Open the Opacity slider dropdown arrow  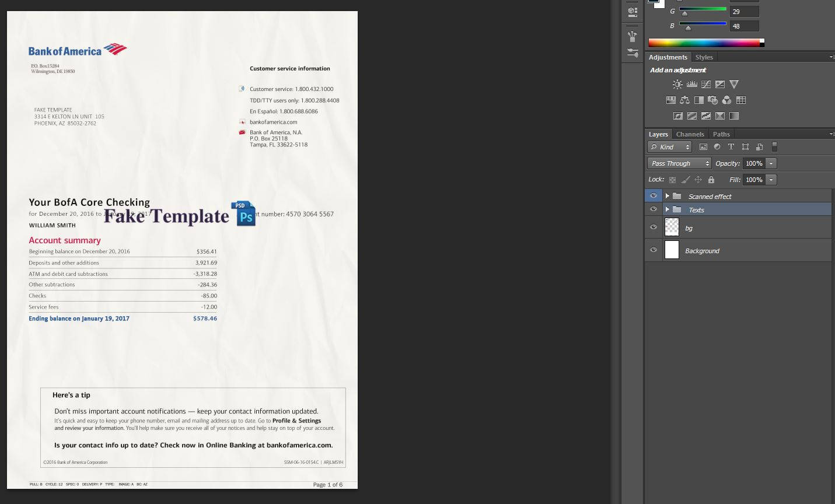coord(771,163)
